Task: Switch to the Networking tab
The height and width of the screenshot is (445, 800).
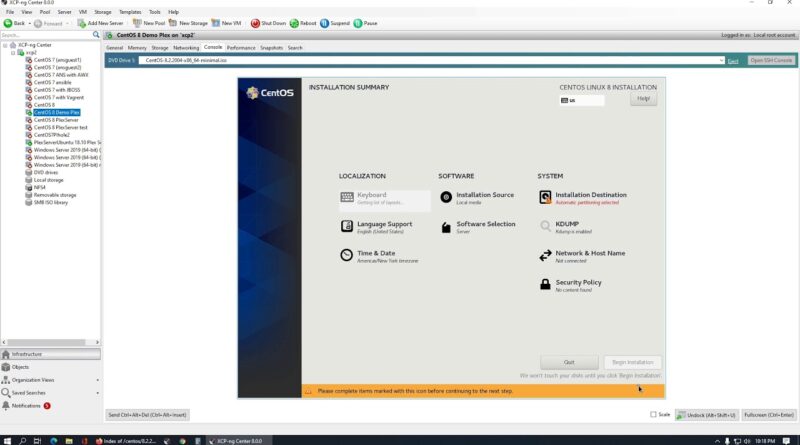Action: tap(186, 47)
